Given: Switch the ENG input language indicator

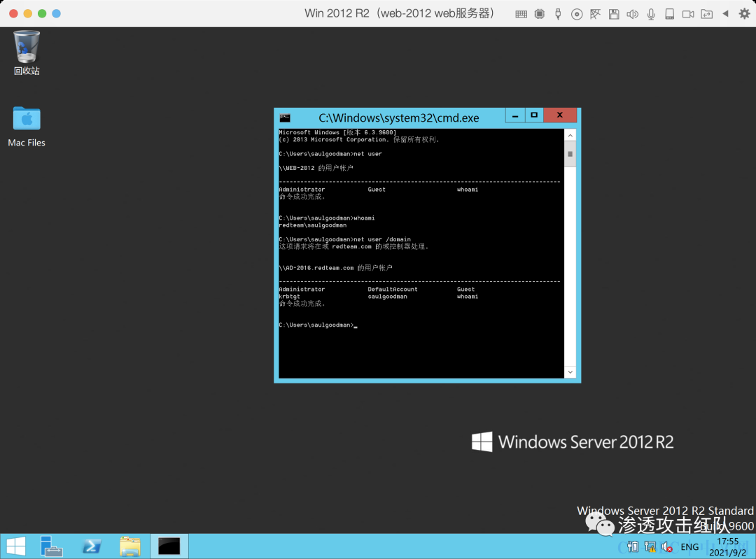Looking at the screenshot, I should click(689, 547).
